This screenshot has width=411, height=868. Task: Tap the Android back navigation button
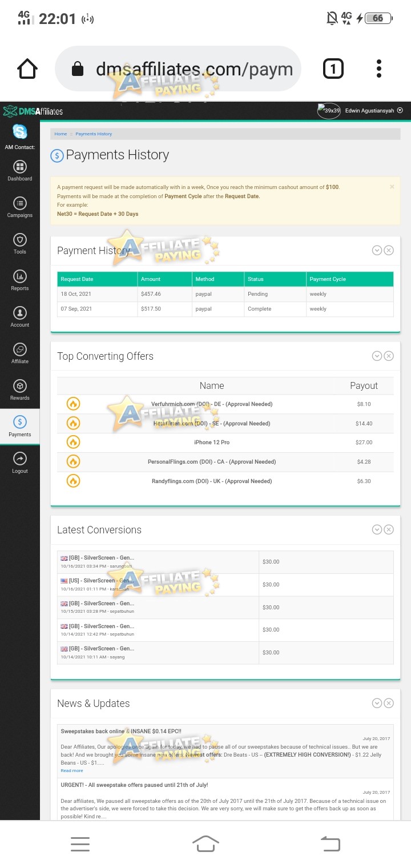click(x=331, y=843)
